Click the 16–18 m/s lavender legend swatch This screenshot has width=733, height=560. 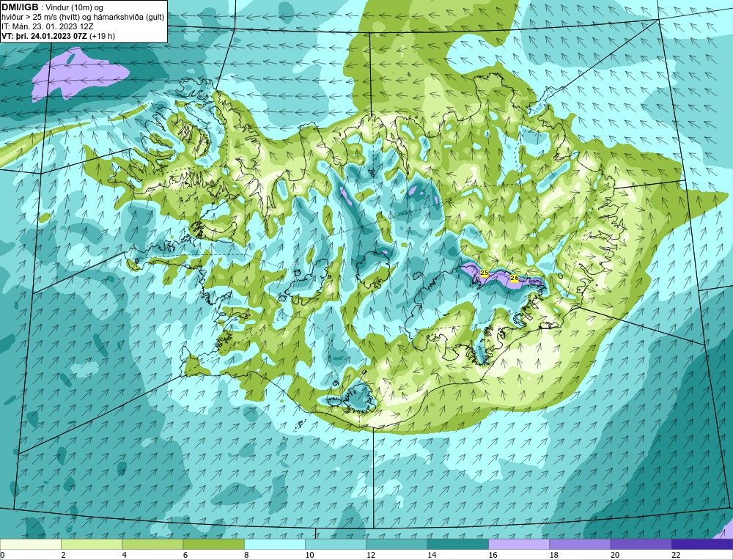(x=519, y=545)
